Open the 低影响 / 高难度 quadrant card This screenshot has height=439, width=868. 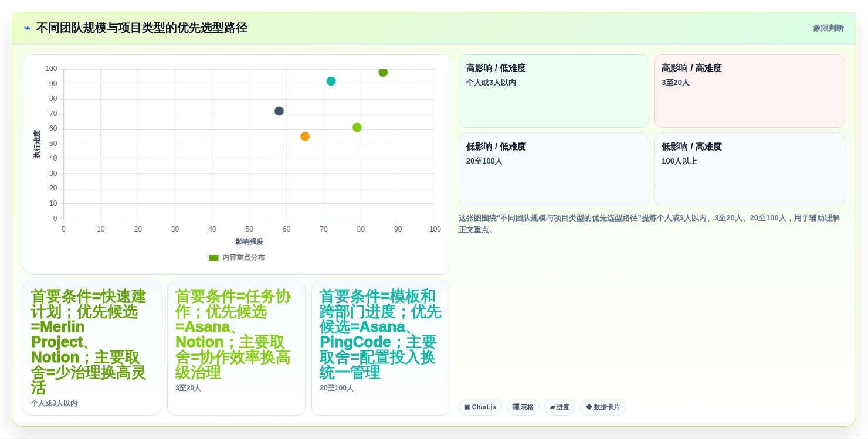coord(750,169)
